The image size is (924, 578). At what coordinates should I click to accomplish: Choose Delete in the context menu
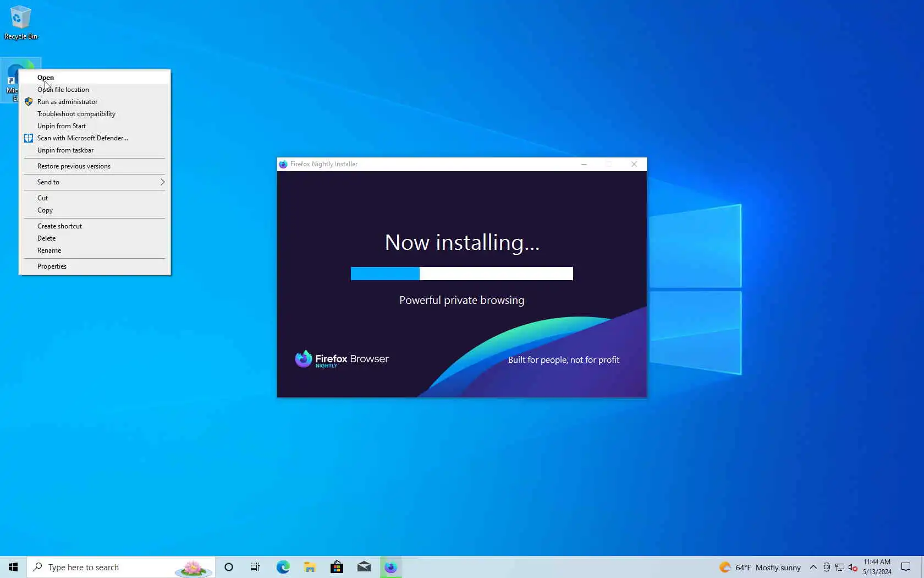point(95,238)
